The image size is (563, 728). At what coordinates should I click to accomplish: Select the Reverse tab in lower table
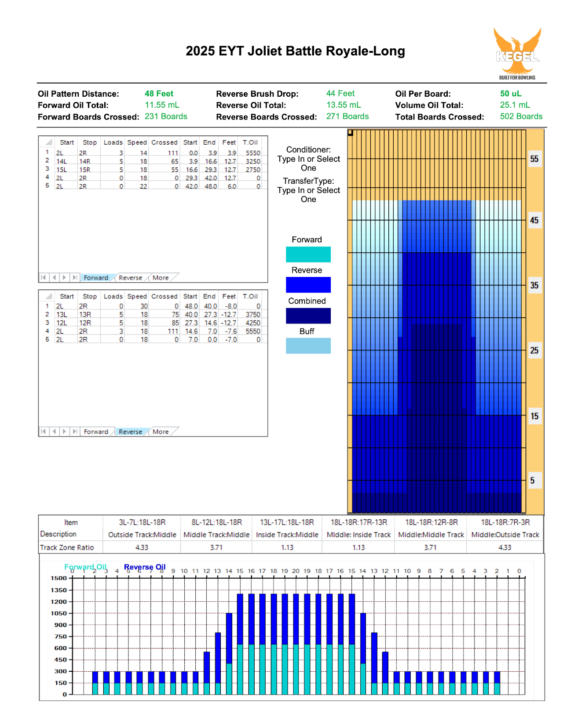pos(131,432)
